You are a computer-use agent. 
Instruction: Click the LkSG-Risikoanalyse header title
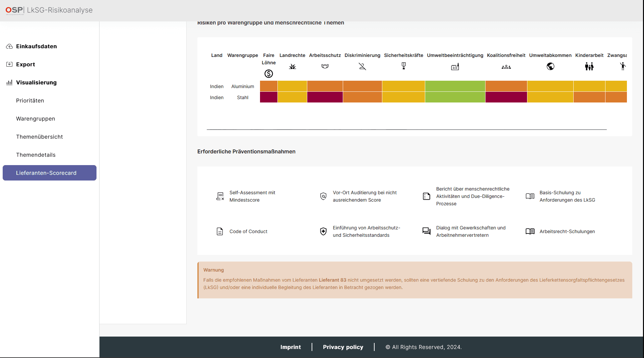[x=60, y=10]
